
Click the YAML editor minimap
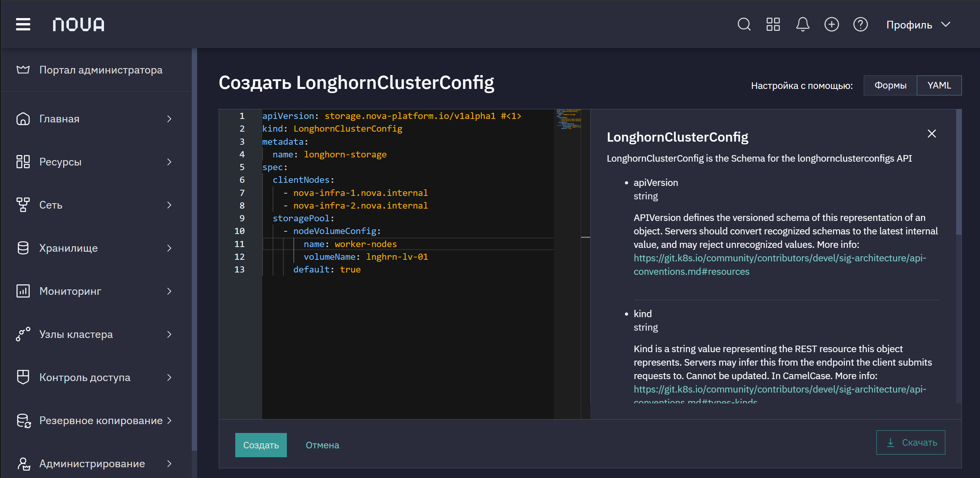[x=569, y=119]
